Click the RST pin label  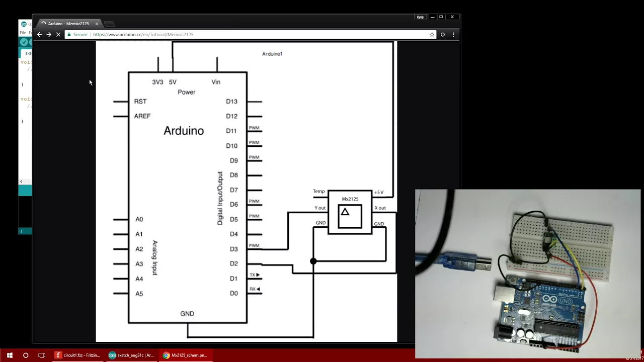(x=140, y=101)
